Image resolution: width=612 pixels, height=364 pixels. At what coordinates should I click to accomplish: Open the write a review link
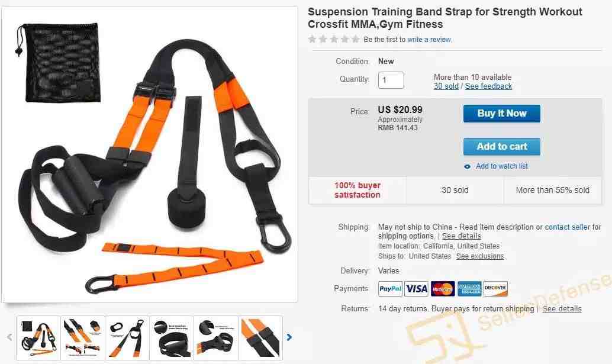coord(430,40)
